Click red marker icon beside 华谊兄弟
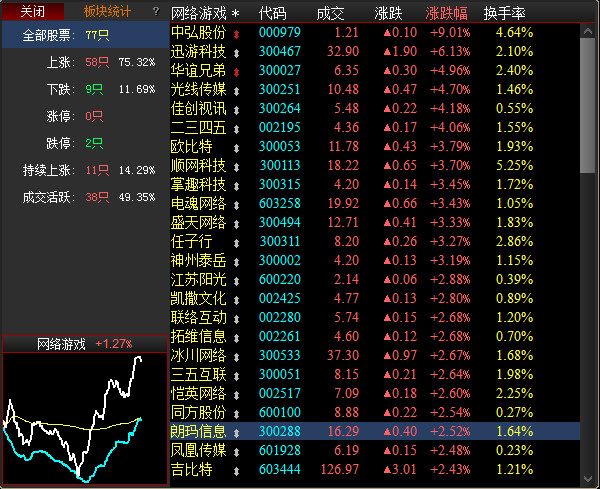600x489 pixels. pyautogui.click(x=236, y=71)
